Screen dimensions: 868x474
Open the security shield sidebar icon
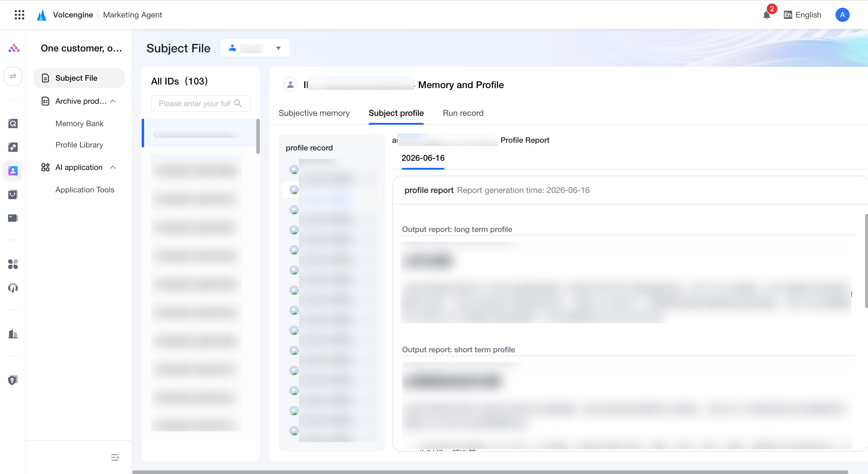(13, 380)
